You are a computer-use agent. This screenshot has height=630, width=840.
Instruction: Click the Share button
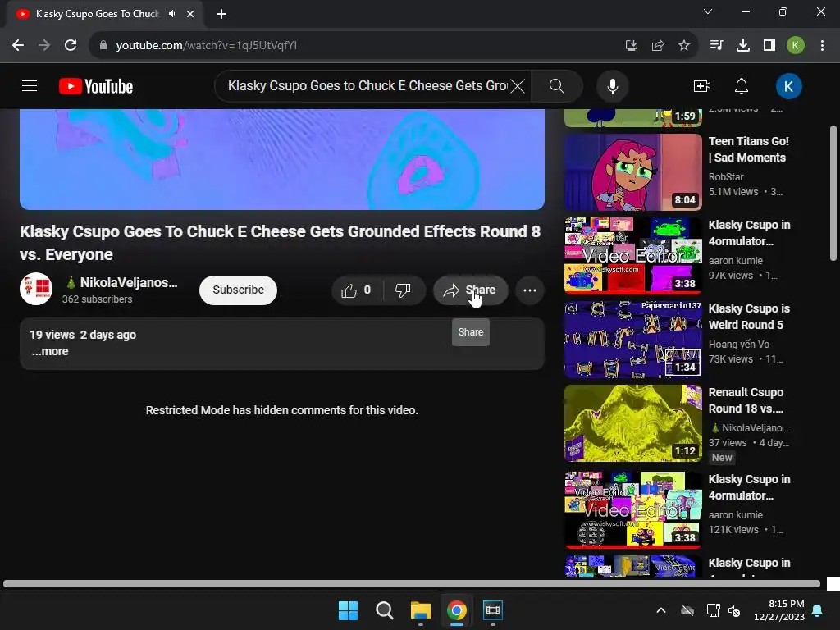tap(470, 290)
